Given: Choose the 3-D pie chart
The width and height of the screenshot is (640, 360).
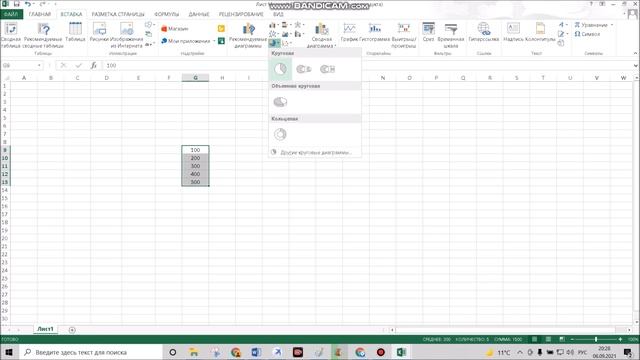Looking at the screenshot, I should pyautogui.click(x=280, y=102).
